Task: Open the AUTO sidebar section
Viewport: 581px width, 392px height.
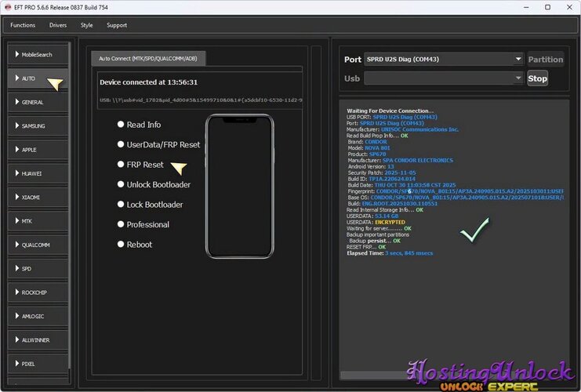Action: pyautogui.click(x=38, y=78)
